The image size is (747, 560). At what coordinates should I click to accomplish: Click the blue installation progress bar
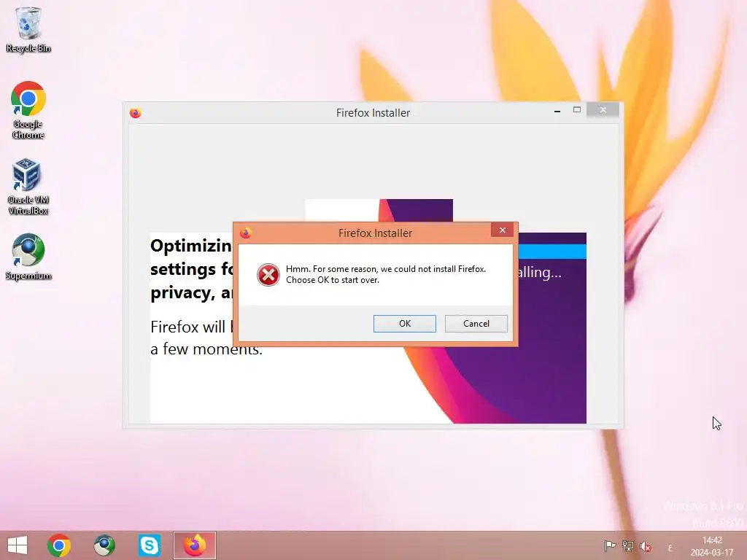click(552, 252)
